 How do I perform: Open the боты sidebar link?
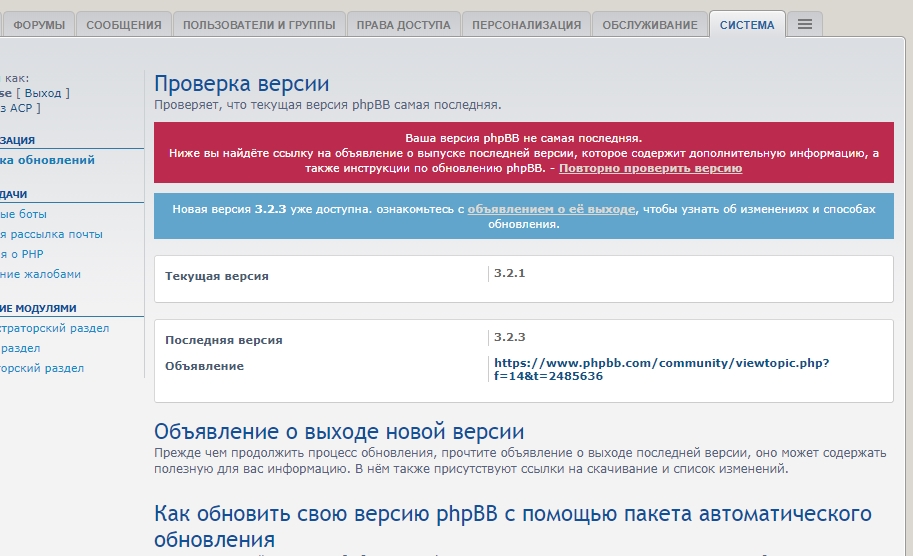point(23,214)
